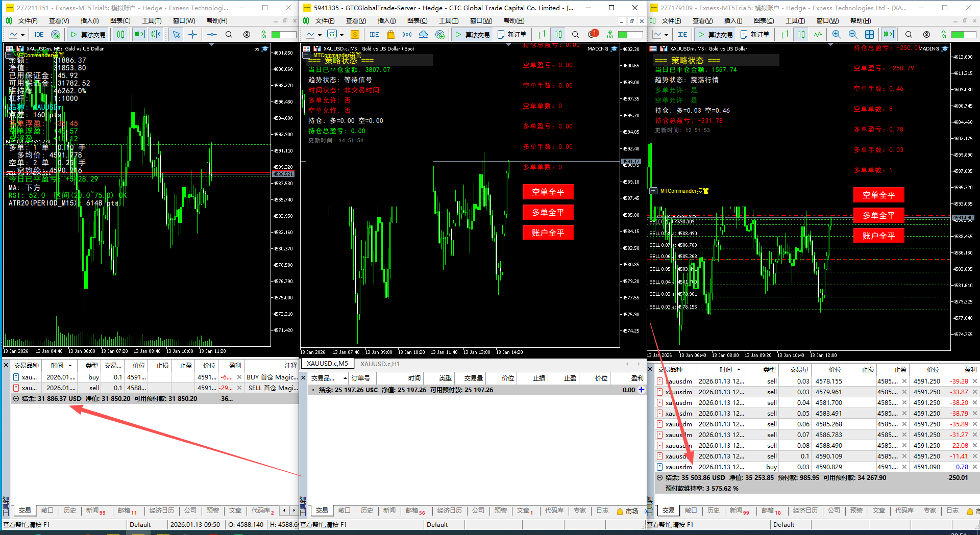Click the green connection level bar in right window
Screen dimensions: 980x535
(x=964, y=35)
